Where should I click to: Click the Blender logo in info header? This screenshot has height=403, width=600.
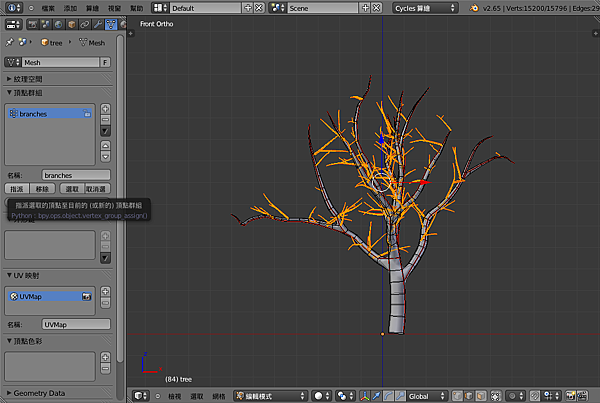pos(474,8)
